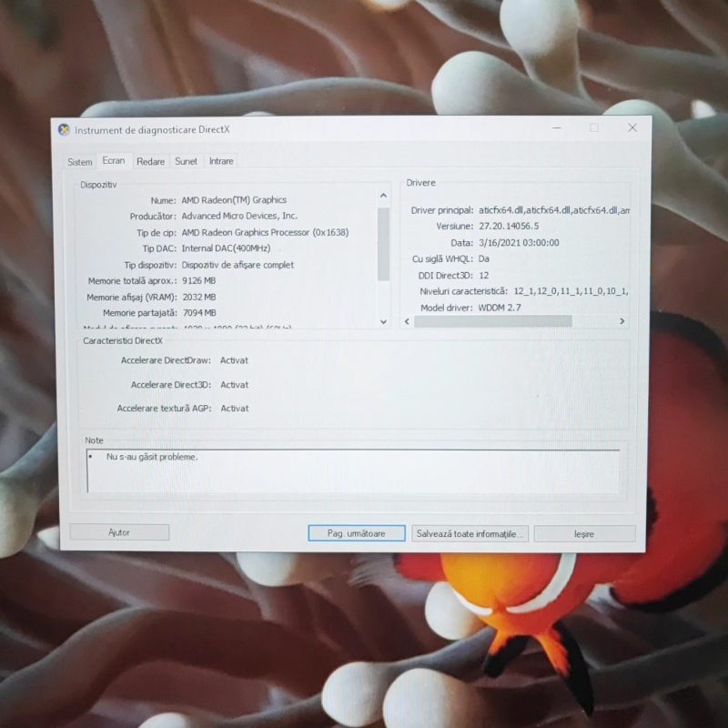Close the DirectX diagnostic window

(632, 127)
